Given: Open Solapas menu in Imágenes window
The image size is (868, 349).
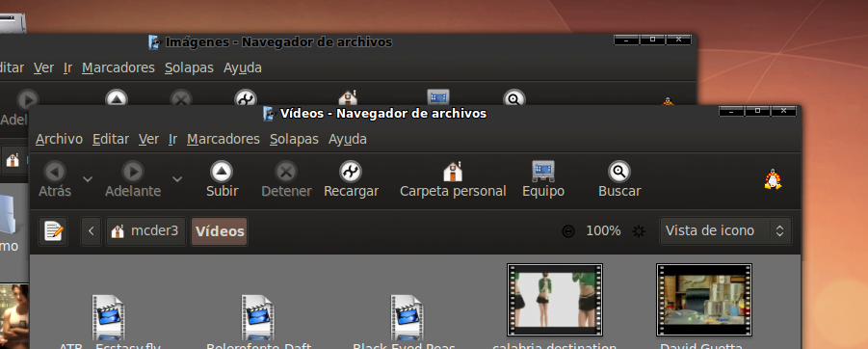Looking at the screenshot, I should pos(189,68).
